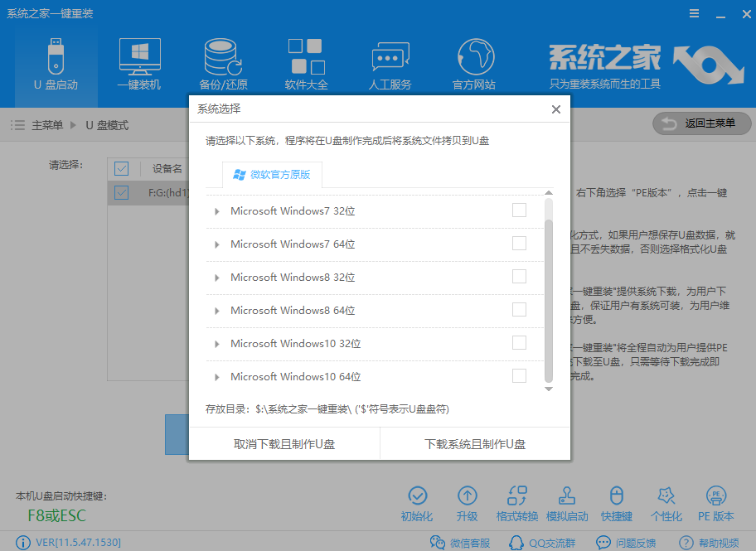Click the 模拟启动 simulate boot icon
Image resolution: width=756 pixels, height=551 pixels.
pyautogui.click(x=567, y=502)
